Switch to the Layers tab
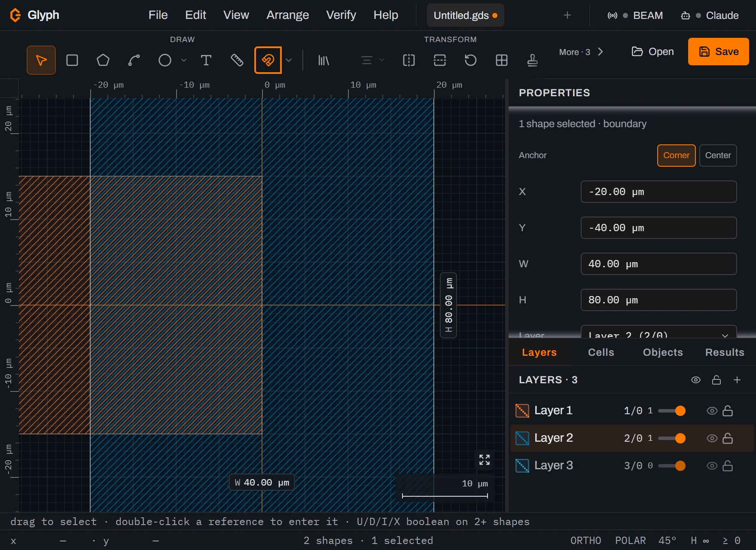The width and height of the screenshot is (756, 550). (539, 352)
